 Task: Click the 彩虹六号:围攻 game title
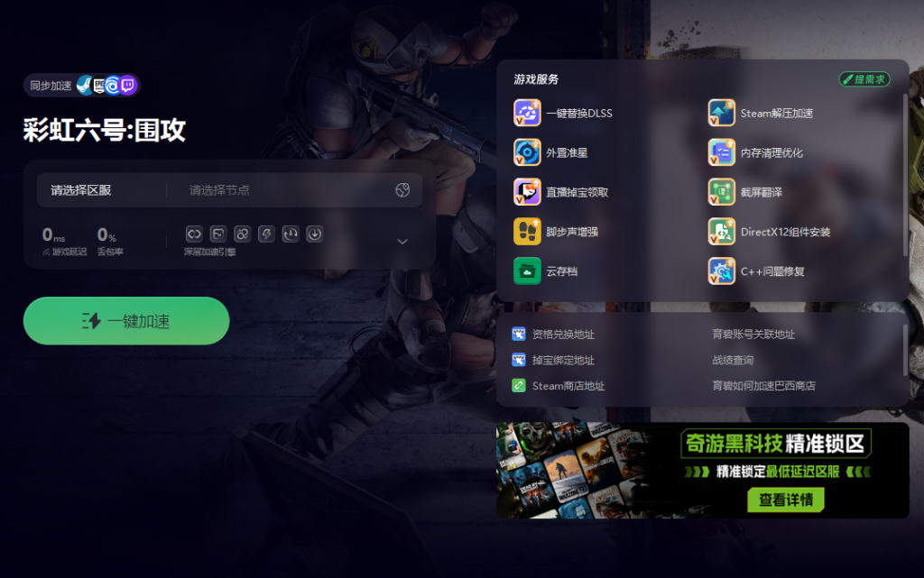[105, 130]
